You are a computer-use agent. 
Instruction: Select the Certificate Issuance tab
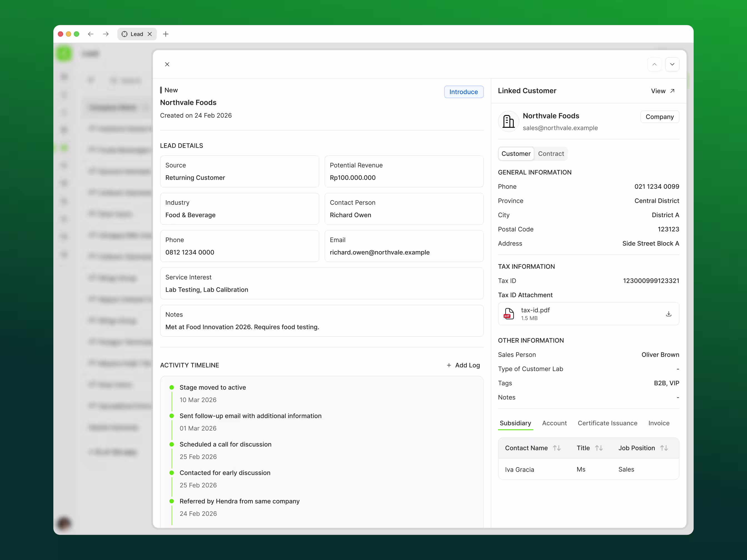pyautogui.click(x=607, y=423)
